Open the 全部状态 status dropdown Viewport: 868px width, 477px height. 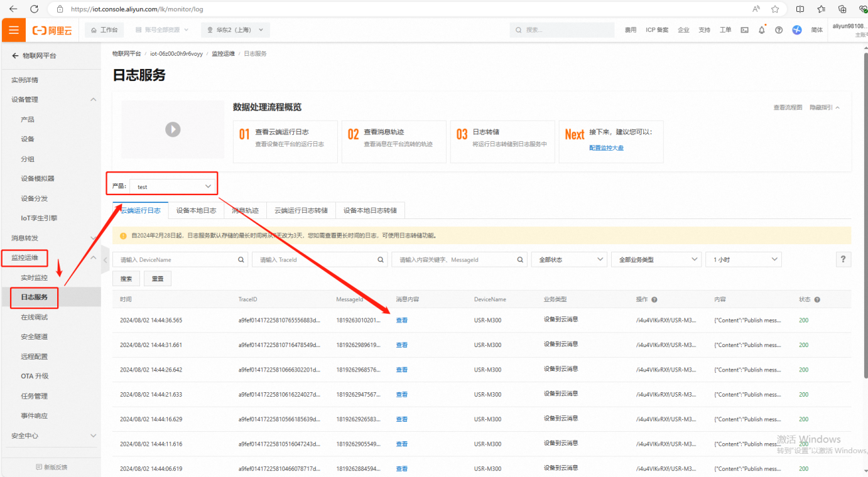569,260
